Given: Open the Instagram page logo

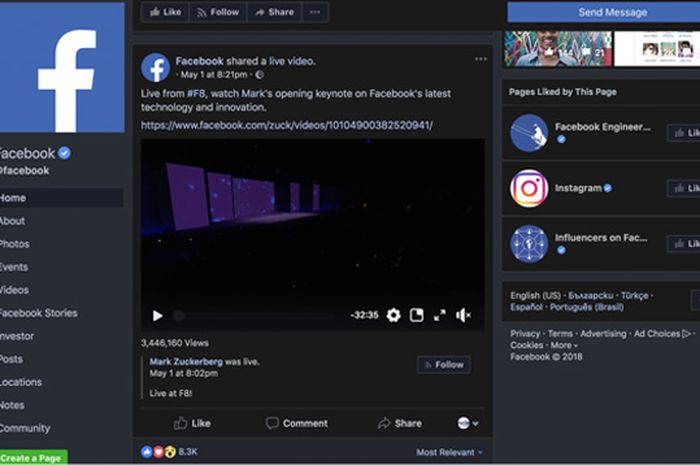Looking at the screenshot, I should (x=529, y=188).
